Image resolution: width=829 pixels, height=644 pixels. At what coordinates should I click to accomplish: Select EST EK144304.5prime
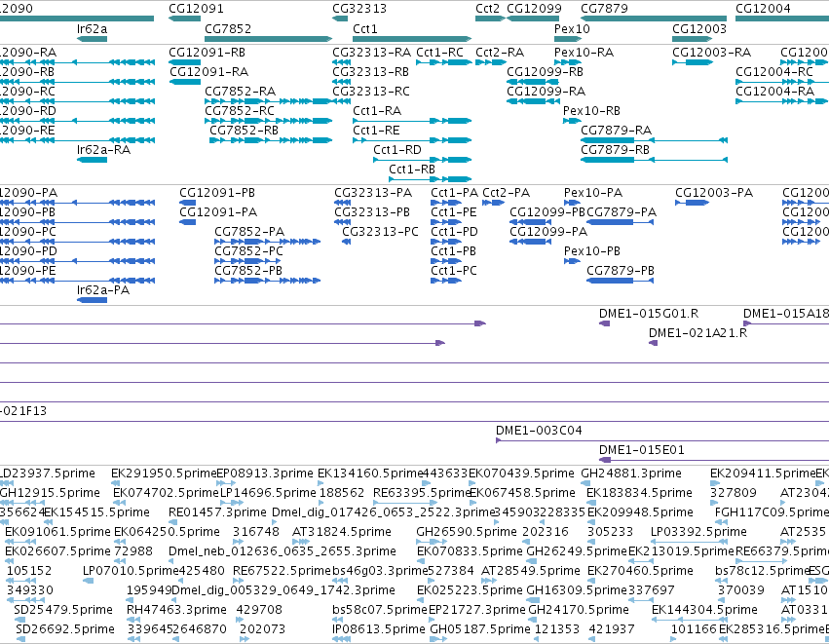point(689,620)
